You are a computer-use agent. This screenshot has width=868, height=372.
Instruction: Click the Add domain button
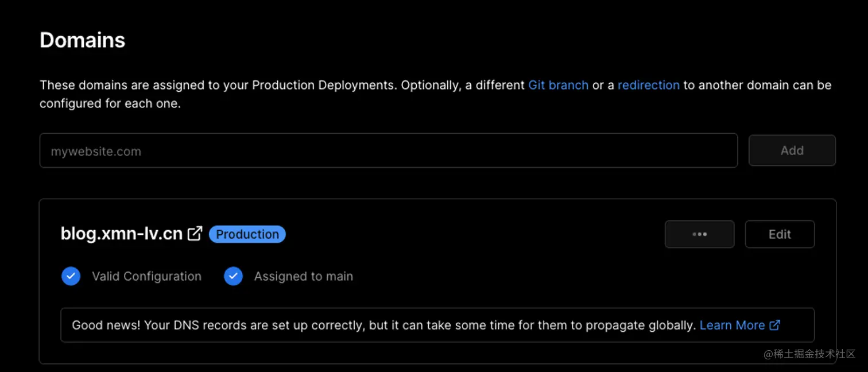coord(792,150)
